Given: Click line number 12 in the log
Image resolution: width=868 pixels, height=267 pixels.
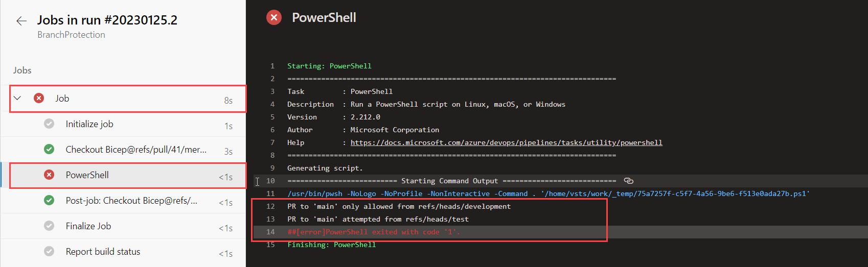Looking at the screenshot, I should 270,206.
